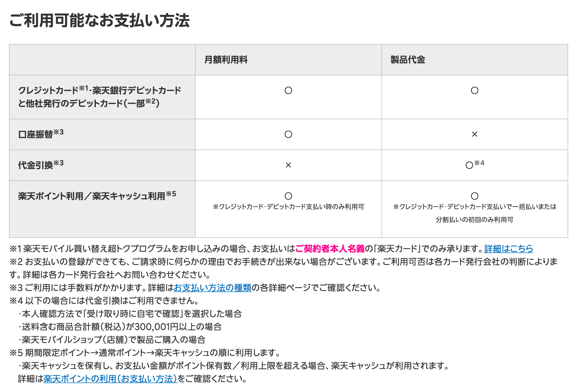
Task: Click the "クレジットカード" row label text
Action: (48, 90)
